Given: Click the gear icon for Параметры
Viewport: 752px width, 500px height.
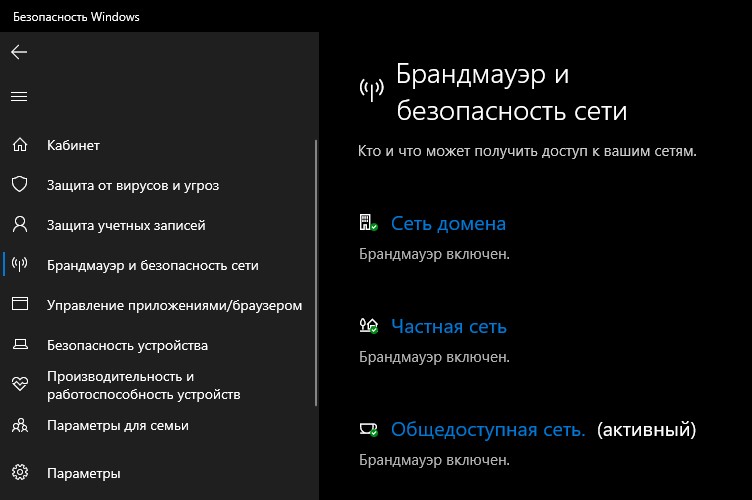Looking at the screenshot, I should pos(20,472).
